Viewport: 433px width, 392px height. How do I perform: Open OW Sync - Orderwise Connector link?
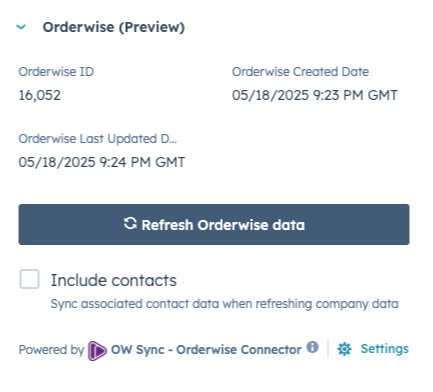(x=206, y=350)
